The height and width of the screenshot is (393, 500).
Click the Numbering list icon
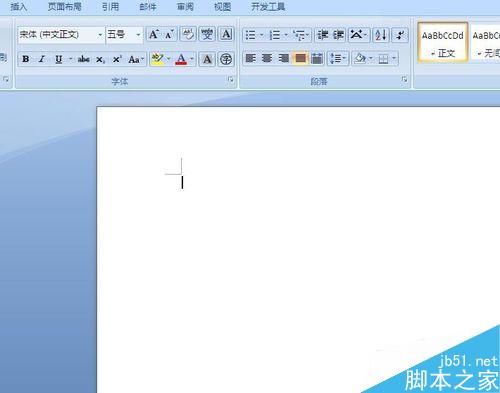coord(275,35)
